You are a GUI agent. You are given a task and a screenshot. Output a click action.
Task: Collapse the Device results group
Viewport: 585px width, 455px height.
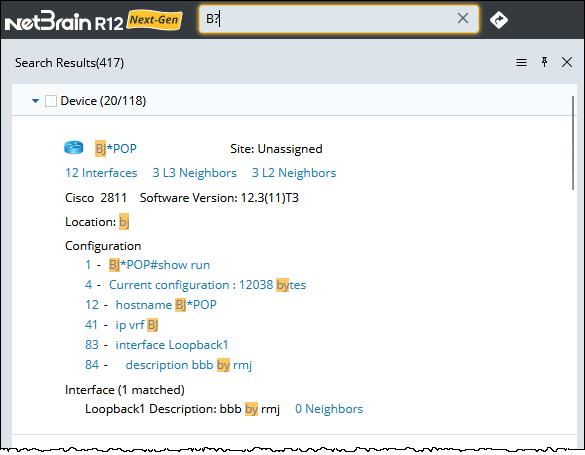click(35, 101)
